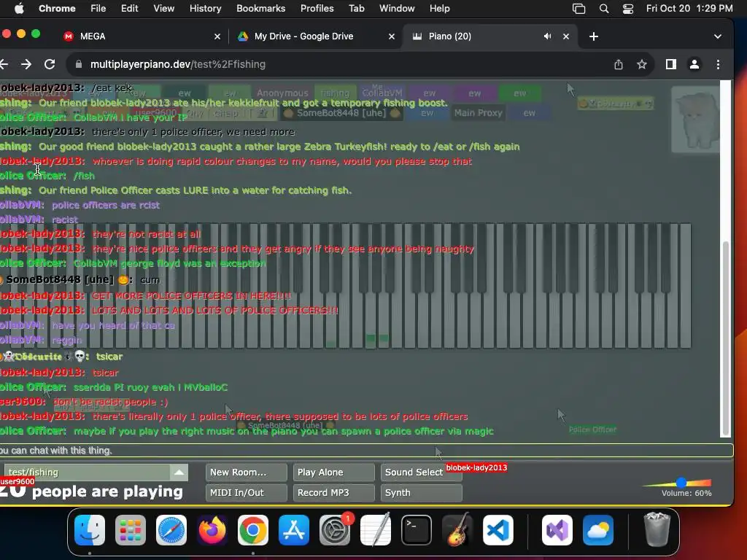Close the MEGA tab
747x560 pixels.
(217, 36)
